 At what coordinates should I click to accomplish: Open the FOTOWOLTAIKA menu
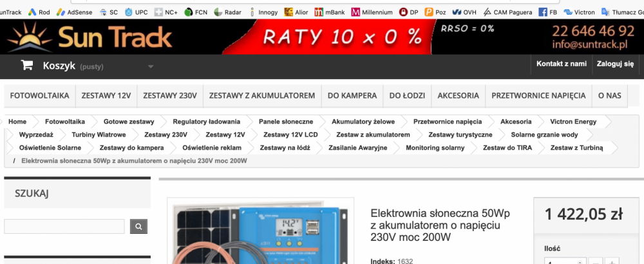39,96
